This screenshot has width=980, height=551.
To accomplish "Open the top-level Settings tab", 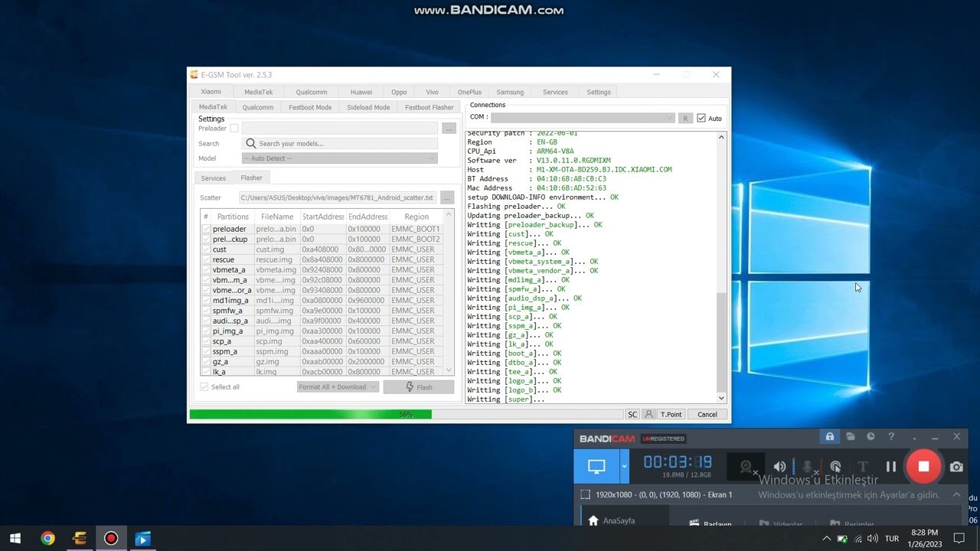I will pyautogui.click(x=599, y=92).
